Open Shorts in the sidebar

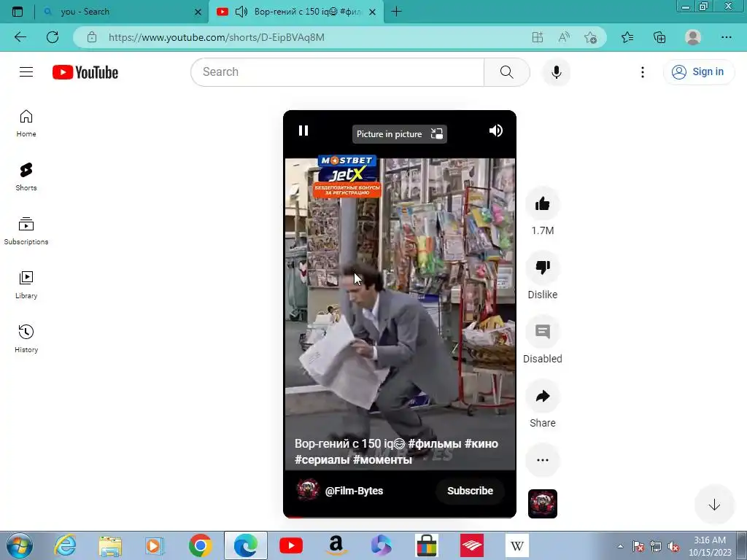pos(26,177)
